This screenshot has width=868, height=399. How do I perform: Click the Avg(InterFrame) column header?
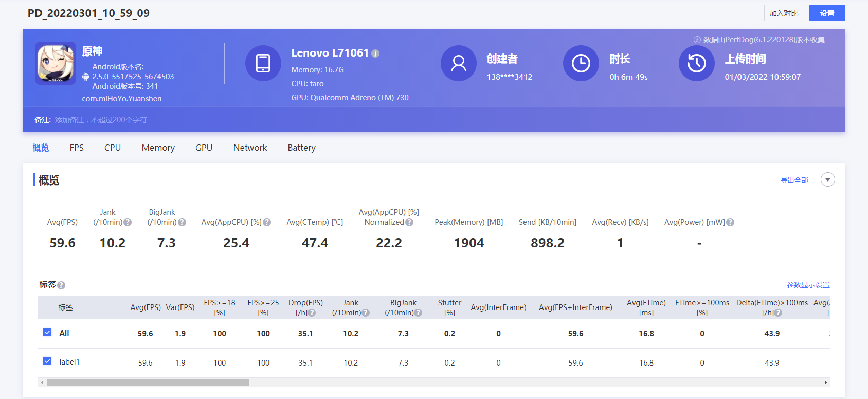click(x=498, y=307)
